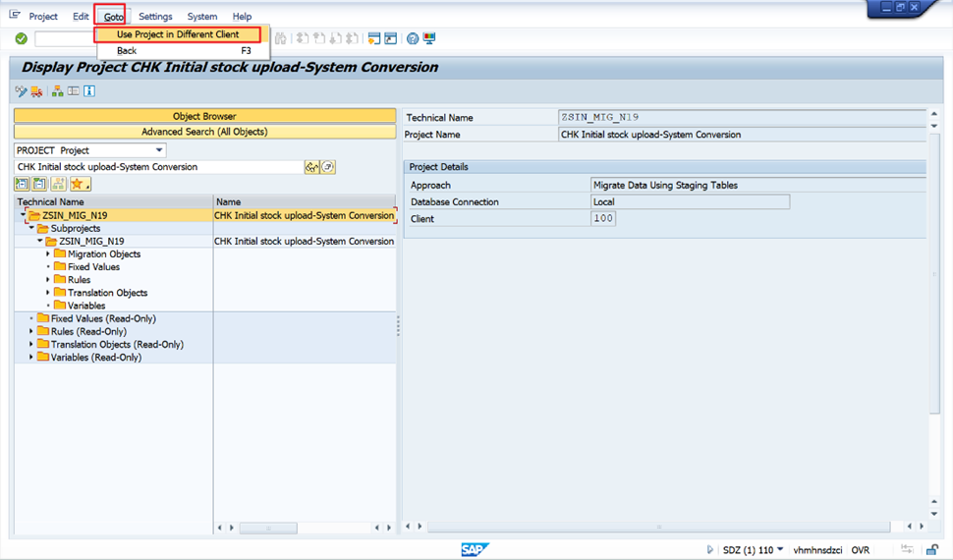Click the command input field

pos(65,39)
